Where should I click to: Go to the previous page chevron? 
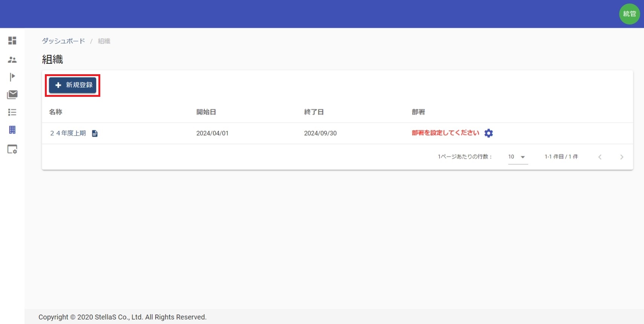click(x=600, y=157)
